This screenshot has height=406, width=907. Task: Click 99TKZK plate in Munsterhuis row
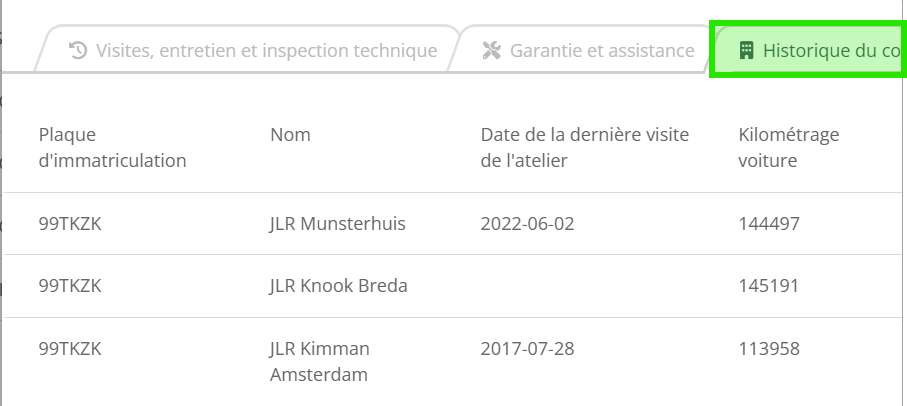click(70, 223)
